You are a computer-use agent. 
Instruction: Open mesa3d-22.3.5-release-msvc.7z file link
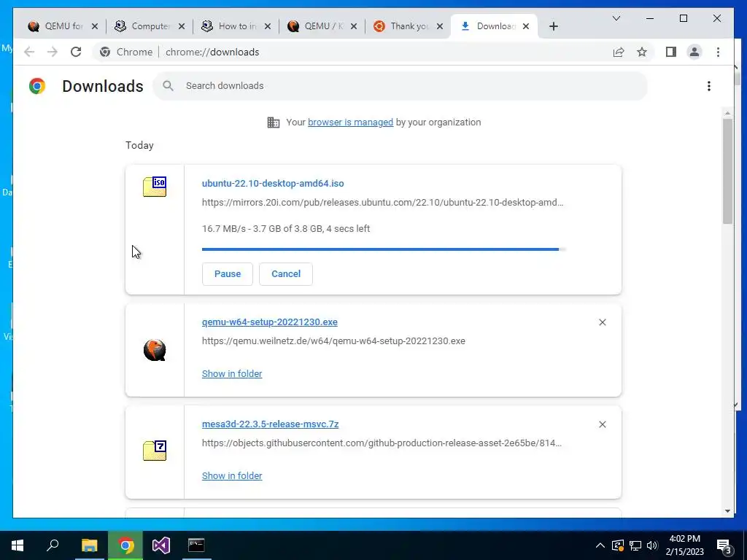pyautogui.click(x=270, y=424)
